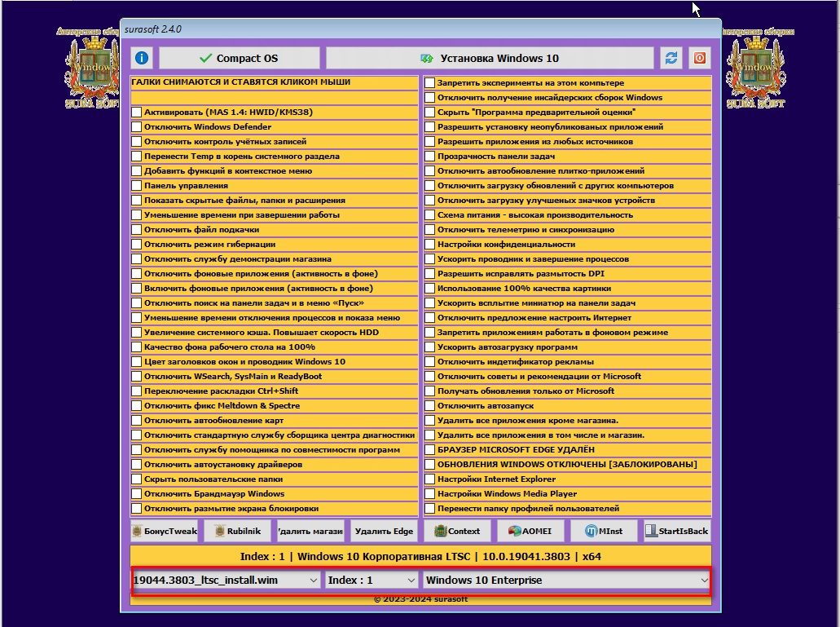Toggle Прозрачность панели задач
Image resolution: width=840 pixels, height=627 pixels.
click(429, 157)
